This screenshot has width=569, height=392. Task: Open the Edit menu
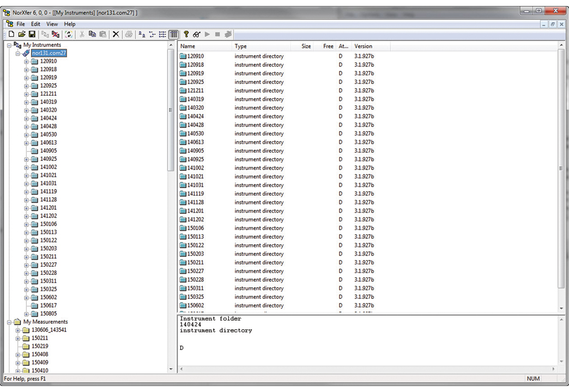(x=35, y=24)
